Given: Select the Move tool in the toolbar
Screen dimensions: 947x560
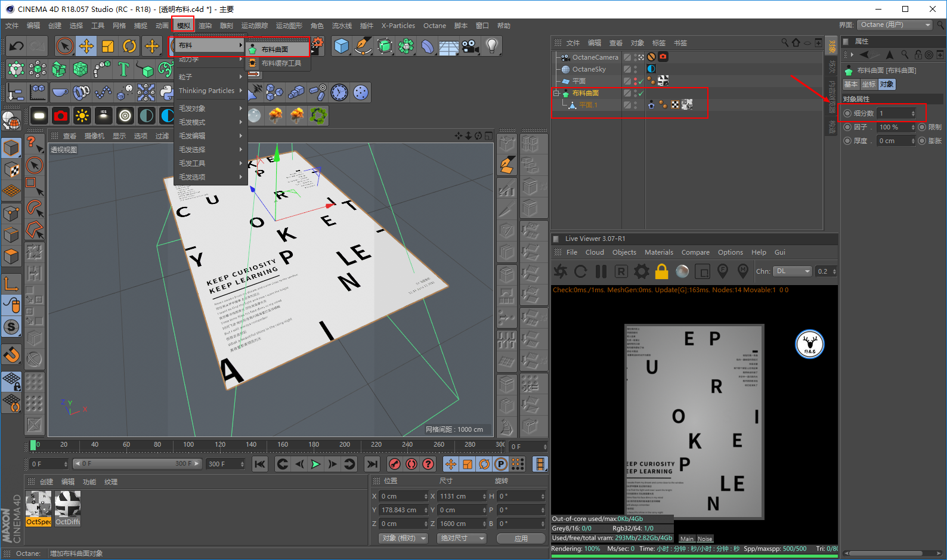Looking at the screenshot, I should click(86, 46).
